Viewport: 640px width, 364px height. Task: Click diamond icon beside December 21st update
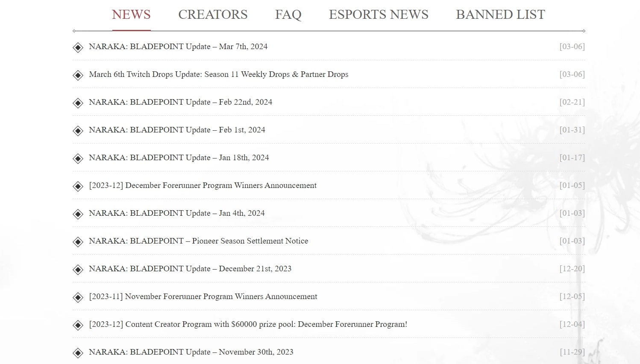(78, 270)
